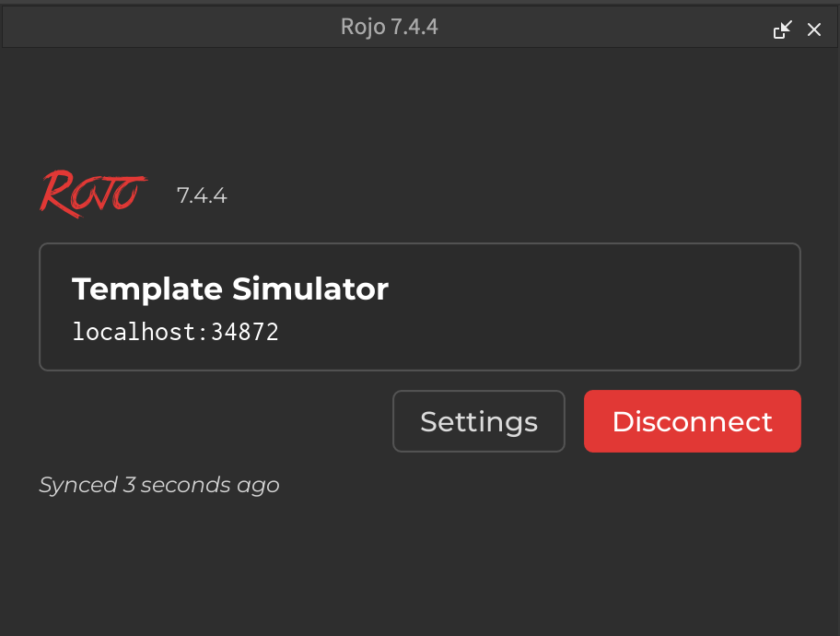Select the localhost:34872 address text
The height and width of the screenshot is (636, 840).
[175, 332]
